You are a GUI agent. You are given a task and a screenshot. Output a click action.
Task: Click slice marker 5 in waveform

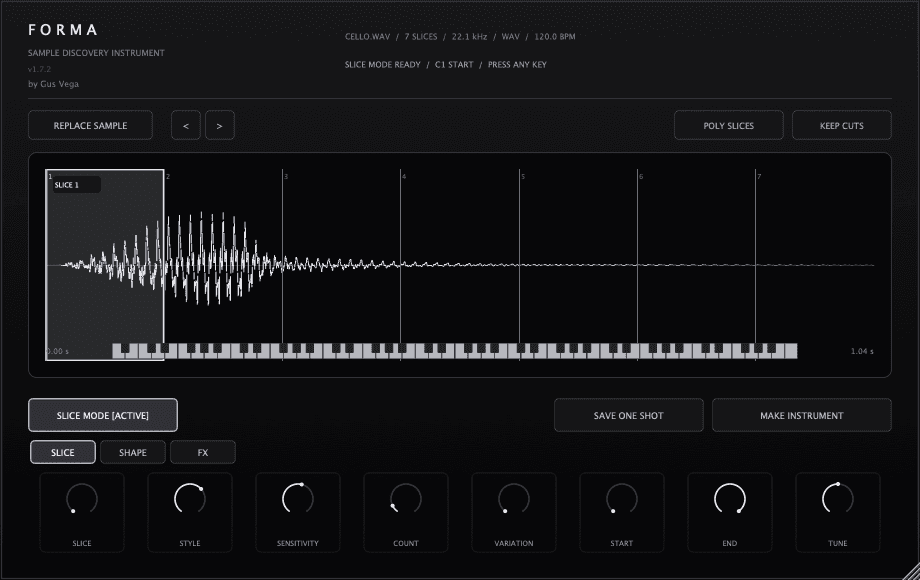point(523,177)
